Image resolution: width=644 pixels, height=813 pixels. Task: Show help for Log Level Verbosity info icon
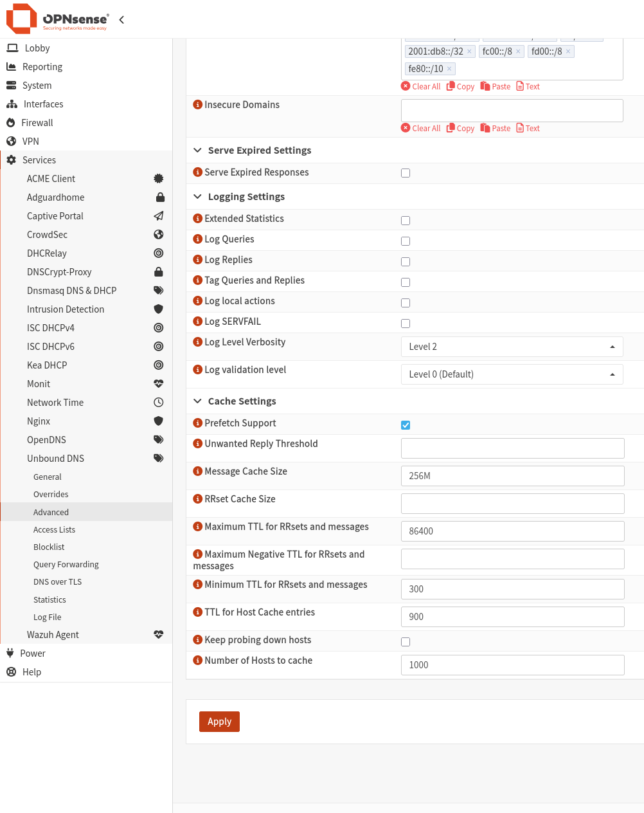coord(198,342)
